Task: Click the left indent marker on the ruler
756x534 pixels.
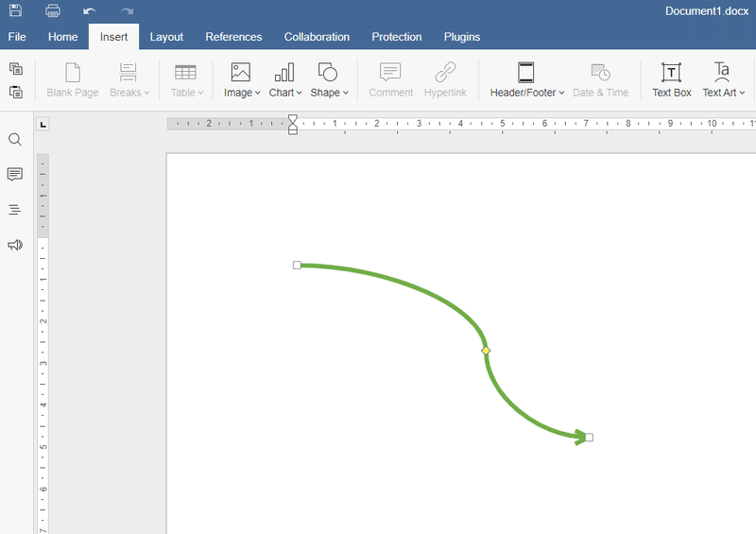Action: (x=293, y=129)
